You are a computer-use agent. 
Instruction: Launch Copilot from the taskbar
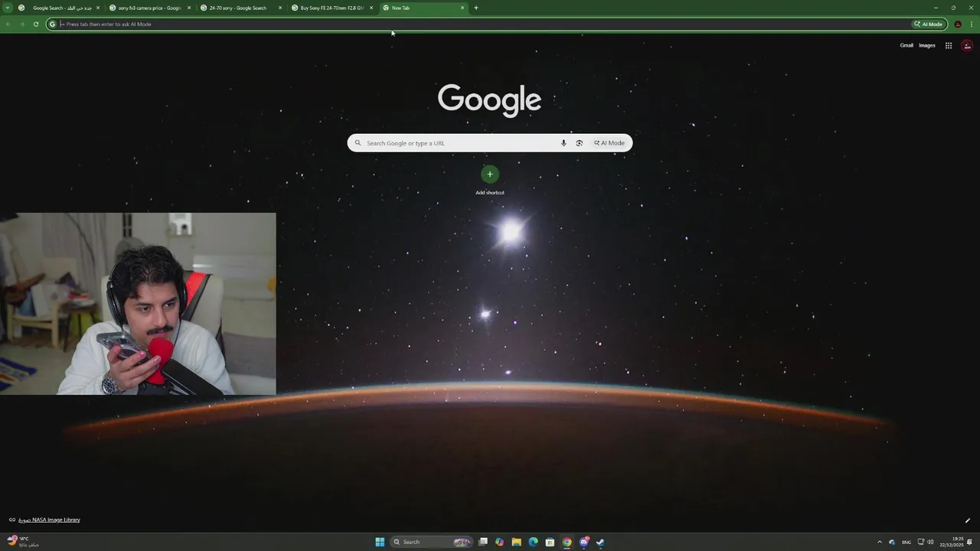pos(500,542)
